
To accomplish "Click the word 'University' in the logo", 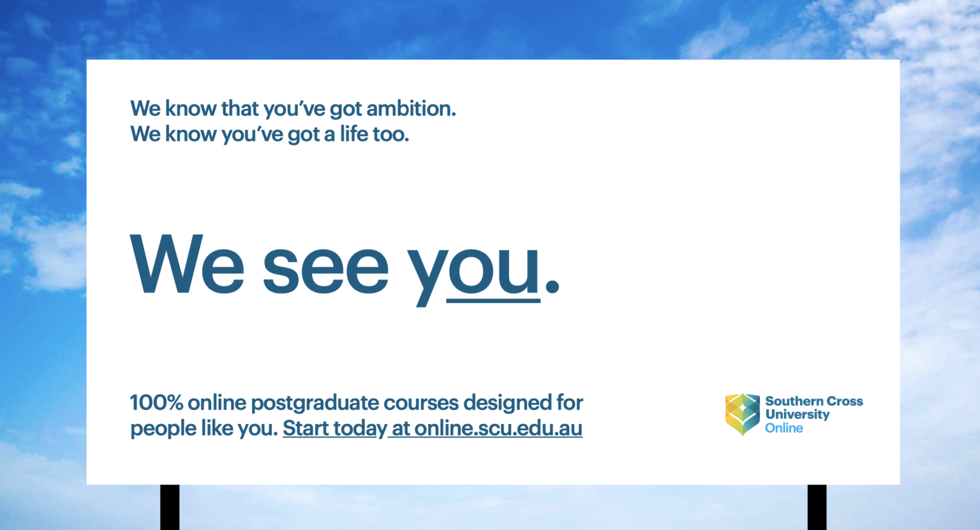I will pos(798,415).
